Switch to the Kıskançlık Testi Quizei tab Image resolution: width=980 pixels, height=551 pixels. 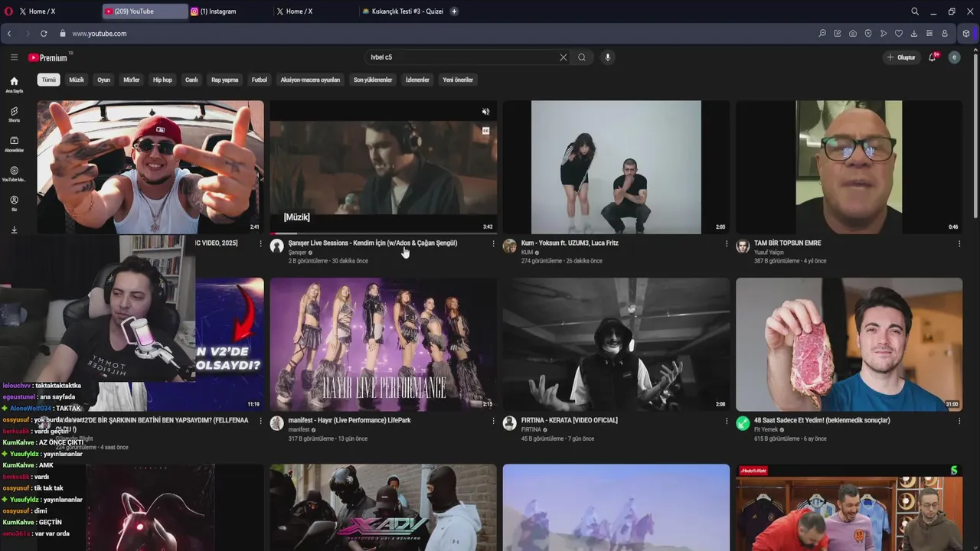pos(403,11)
